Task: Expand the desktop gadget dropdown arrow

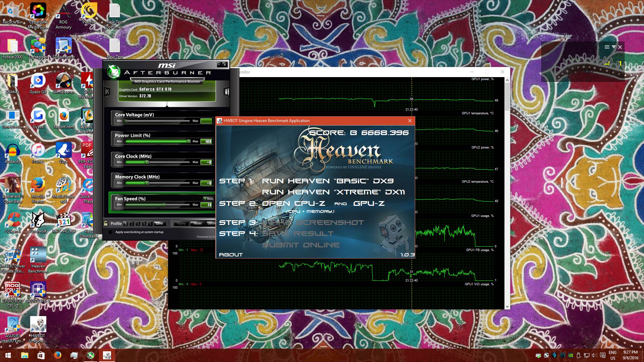Action: pos(613,47)
